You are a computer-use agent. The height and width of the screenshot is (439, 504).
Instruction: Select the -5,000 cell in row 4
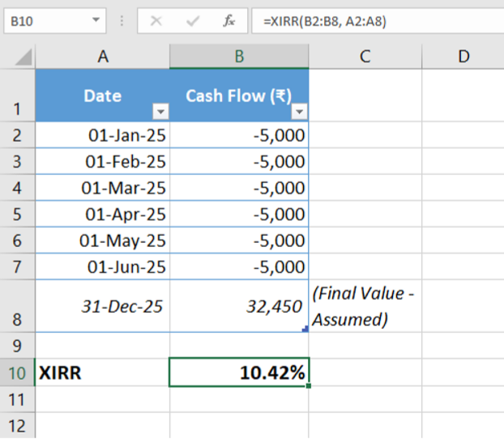coord(239,188)
